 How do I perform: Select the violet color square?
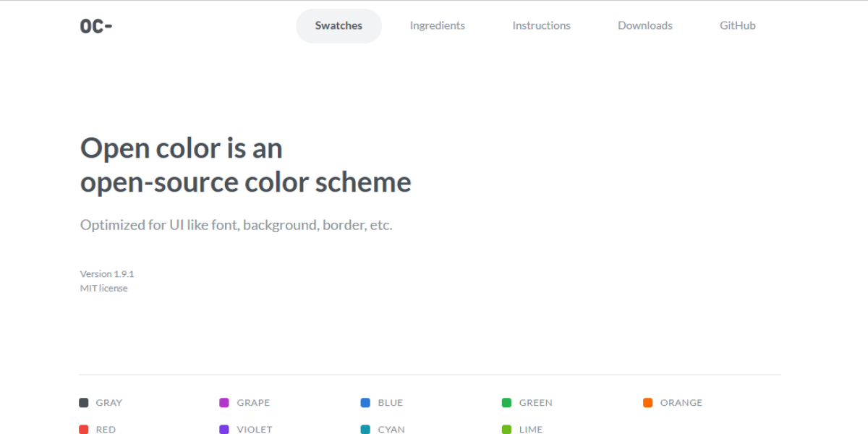tap(224, 429)
